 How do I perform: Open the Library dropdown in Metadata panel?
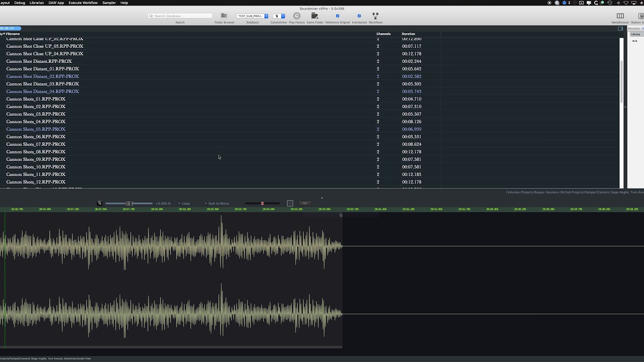click(x=636, y=34)
